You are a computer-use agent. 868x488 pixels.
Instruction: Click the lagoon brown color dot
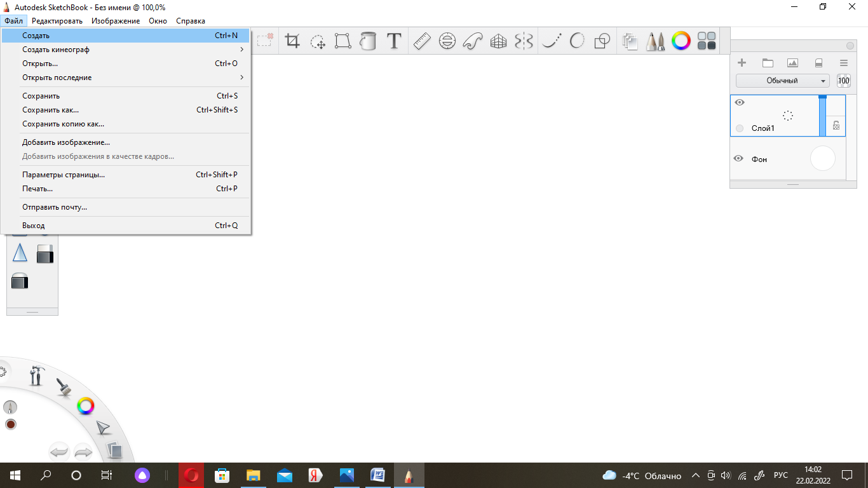tap(10, 424)
